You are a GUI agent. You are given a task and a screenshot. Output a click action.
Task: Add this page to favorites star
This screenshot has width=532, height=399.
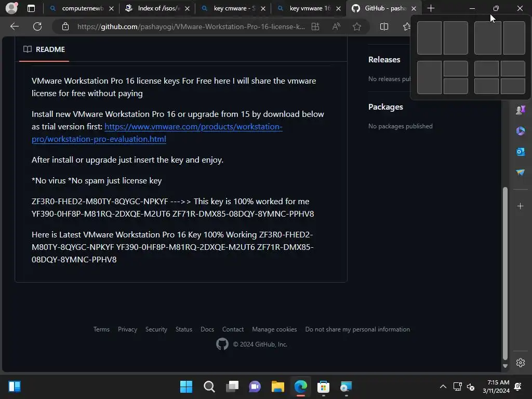356,26
